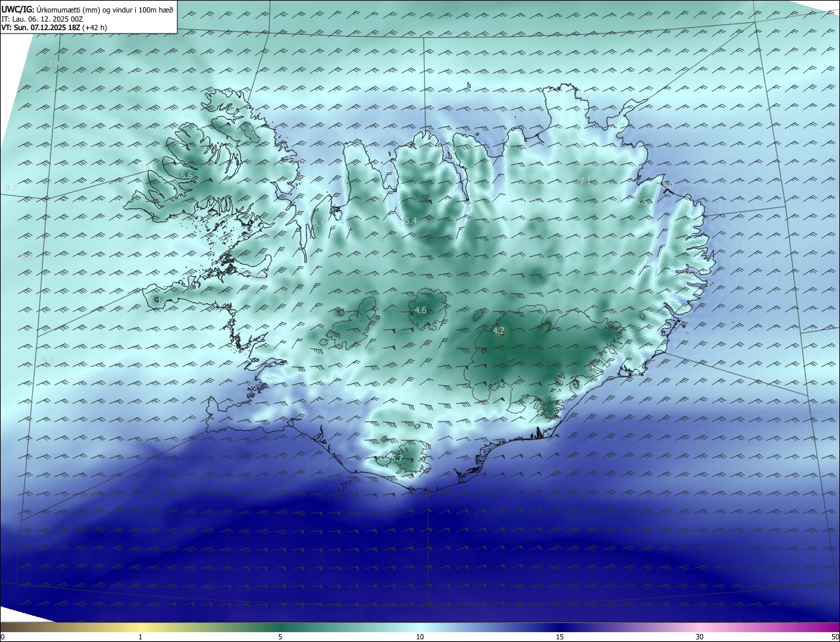This screenshot has height=642, width=840.
Task: Click the 4.2 value on Vatnajökull
Action: pyautogui.click(x=499, y=330)
